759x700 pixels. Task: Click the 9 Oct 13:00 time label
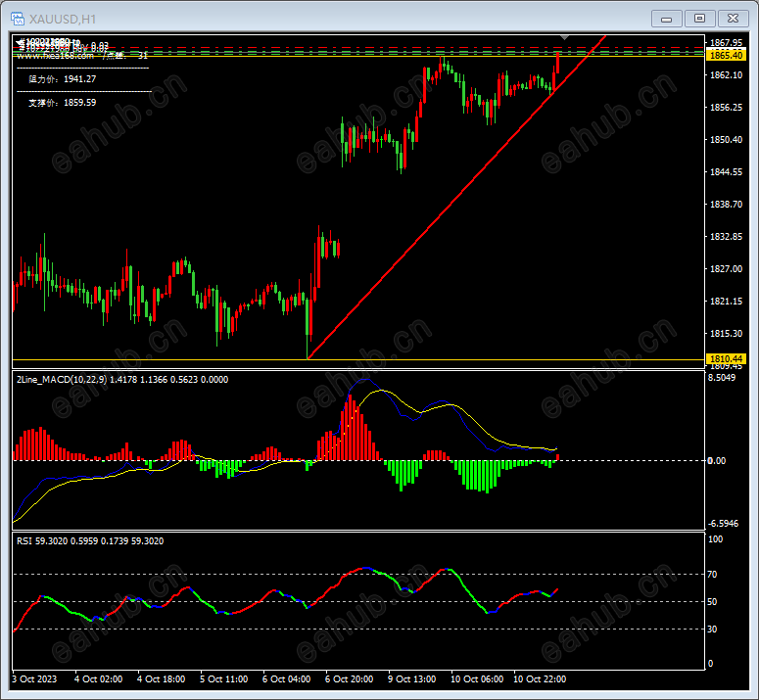(x=412, y=679)
